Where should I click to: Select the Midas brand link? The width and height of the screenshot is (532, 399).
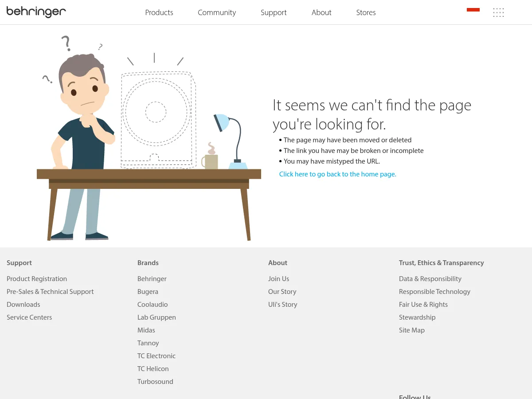[x=146, y=330]
